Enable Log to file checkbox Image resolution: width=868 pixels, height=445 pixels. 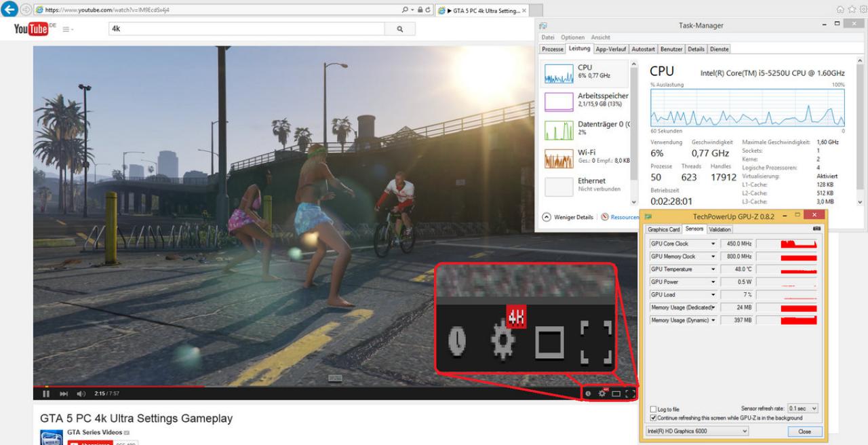pyautogui.click(x=653, y=409)
